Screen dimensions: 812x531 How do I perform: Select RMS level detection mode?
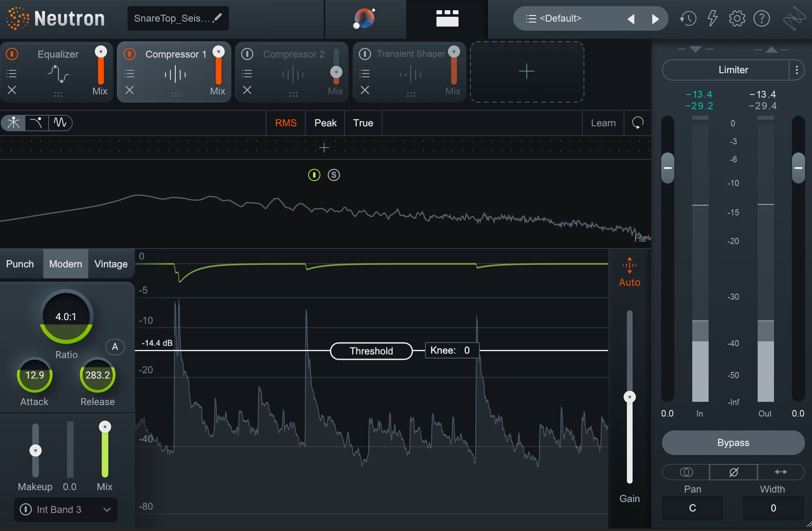coord(286,123)
